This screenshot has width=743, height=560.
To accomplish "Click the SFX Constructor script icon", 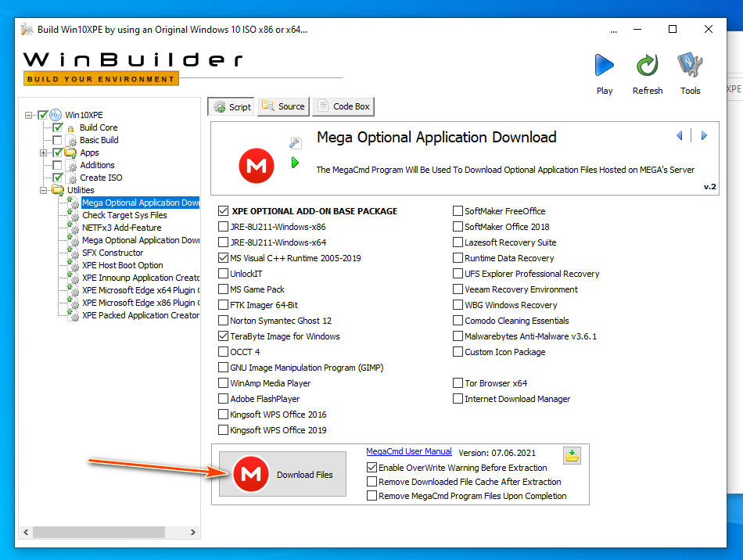I will point(73,253).
